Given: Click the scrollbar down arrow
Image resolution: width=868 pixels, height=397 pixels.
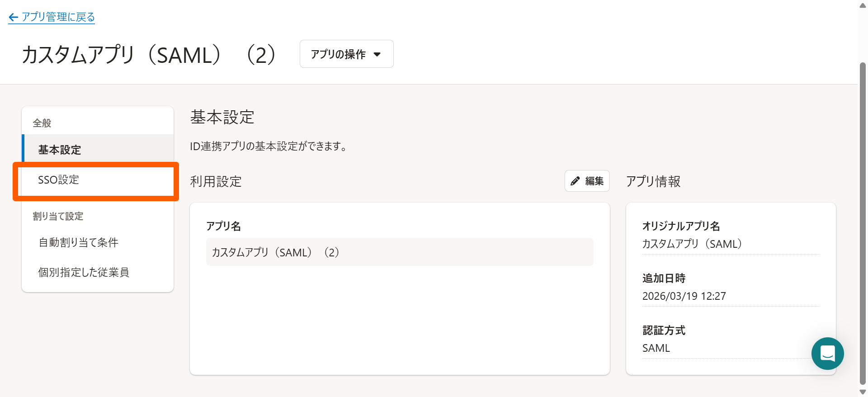Looking at the screenshot, I should [863, 392].
